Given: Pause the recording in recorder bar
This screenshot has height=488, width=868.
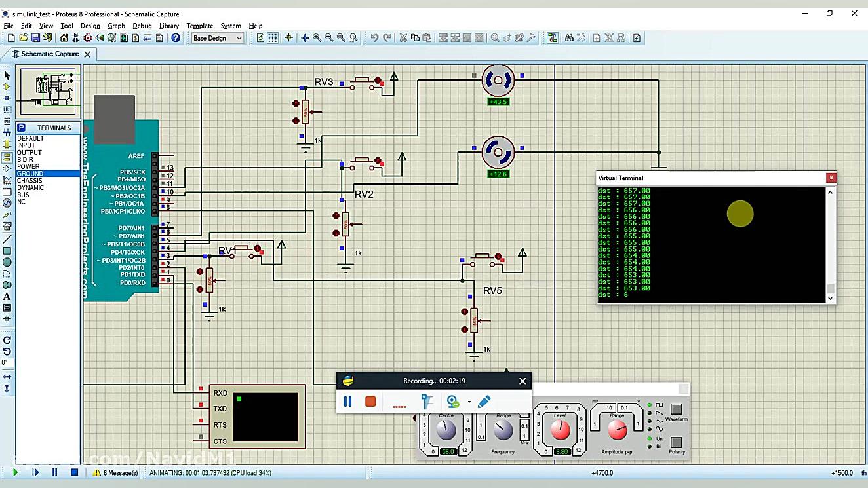Looking at the screenshot, I should (347, 402).
